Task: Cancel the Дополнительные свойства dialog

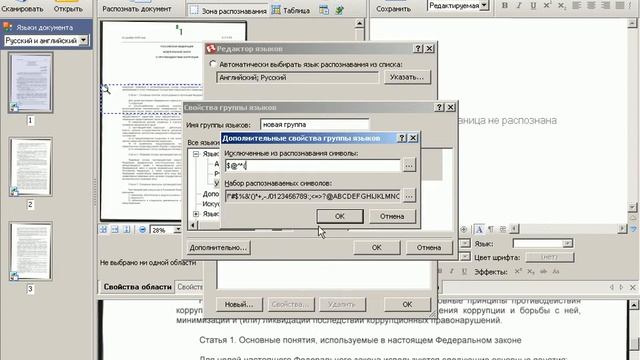Action: (x=392, y=216)
